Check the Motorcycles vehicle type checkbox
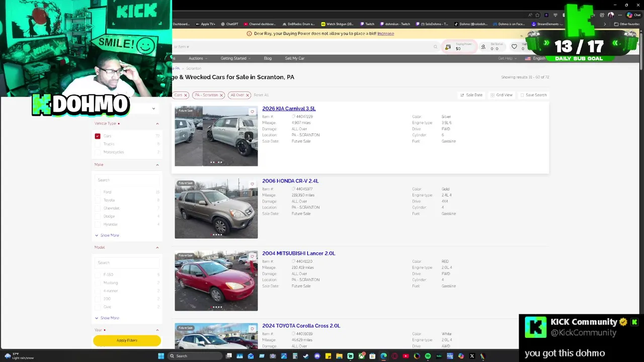This screenshot has height=362, width=644. [x=98, y=152]
